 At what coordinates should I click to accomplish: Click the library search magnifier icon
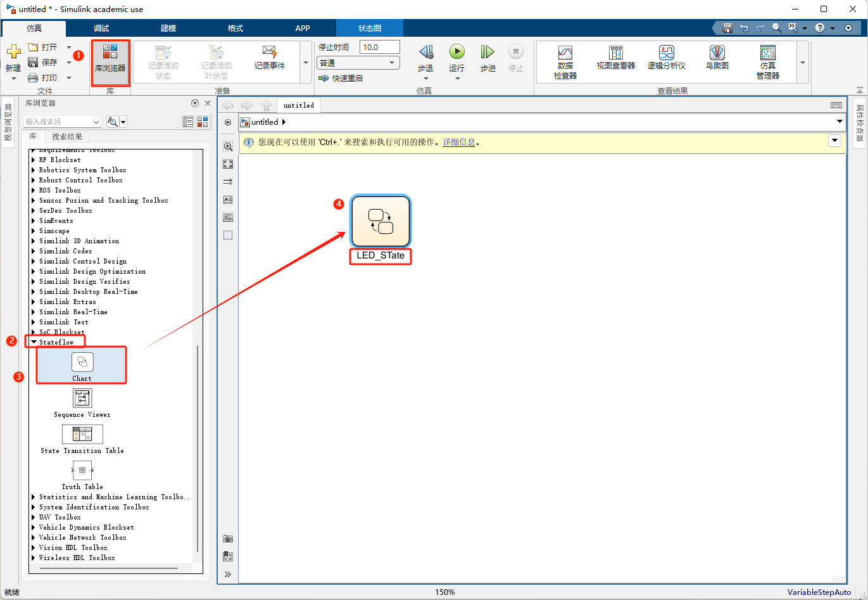(113, 122)
